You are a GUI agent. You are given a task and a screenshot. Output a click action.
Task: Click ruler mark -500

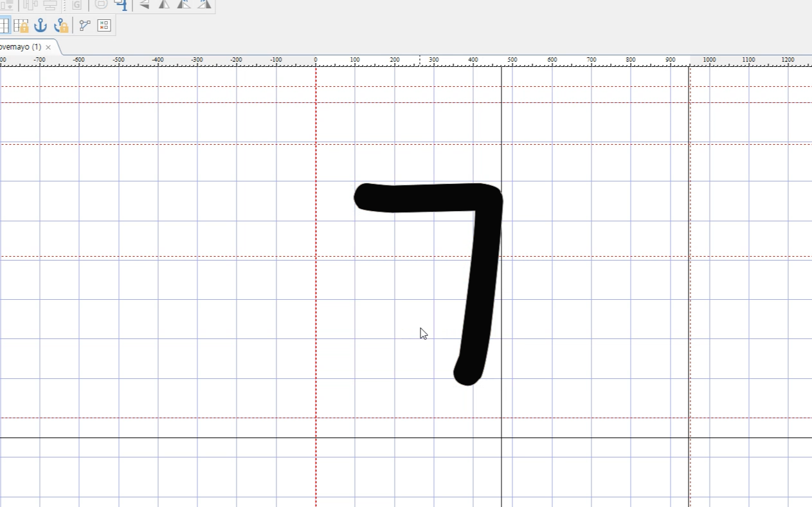click(x=118, y=60)
